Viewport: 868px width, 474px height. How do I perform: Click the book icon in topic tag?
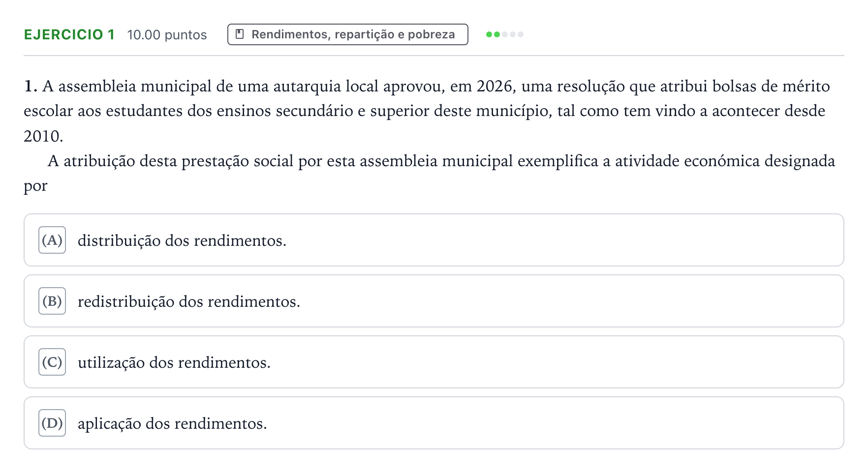coord(240,34)
